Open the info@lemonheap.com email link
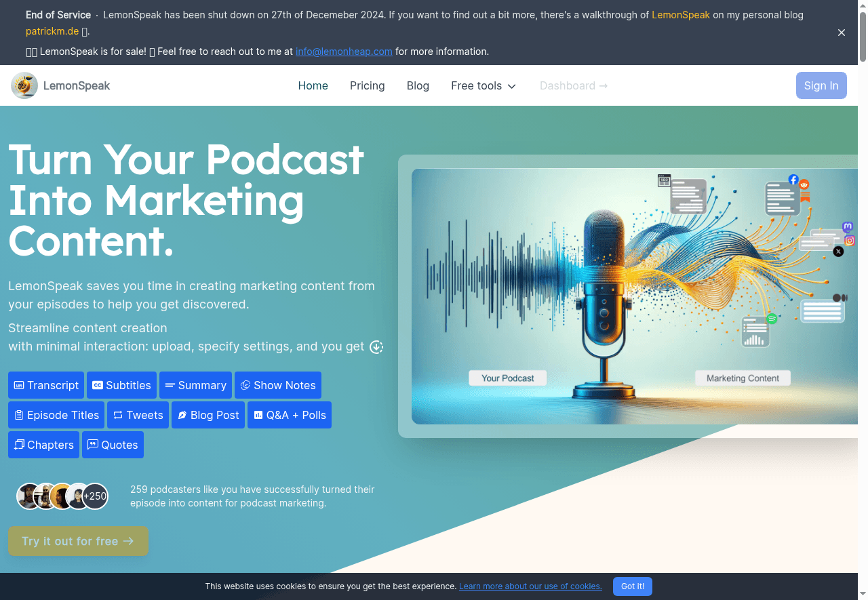 click(344, 52)
